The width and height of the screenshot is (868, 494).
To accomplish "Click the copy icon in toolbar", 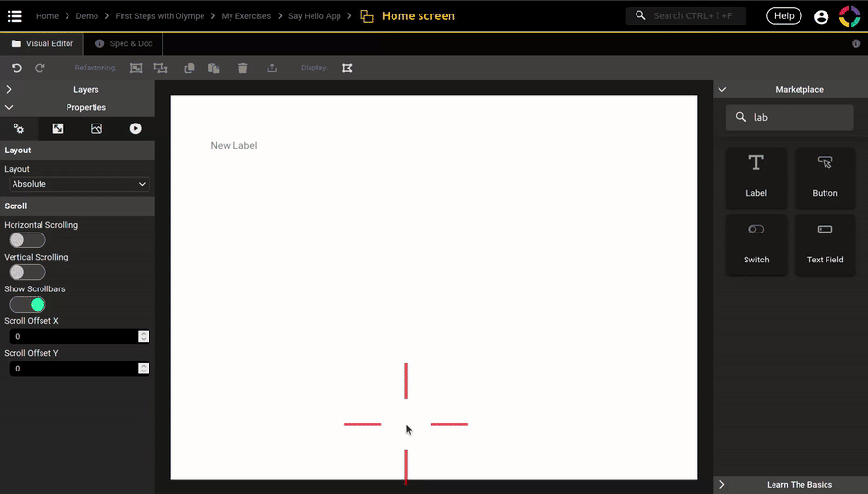I will tap(189, 68).
